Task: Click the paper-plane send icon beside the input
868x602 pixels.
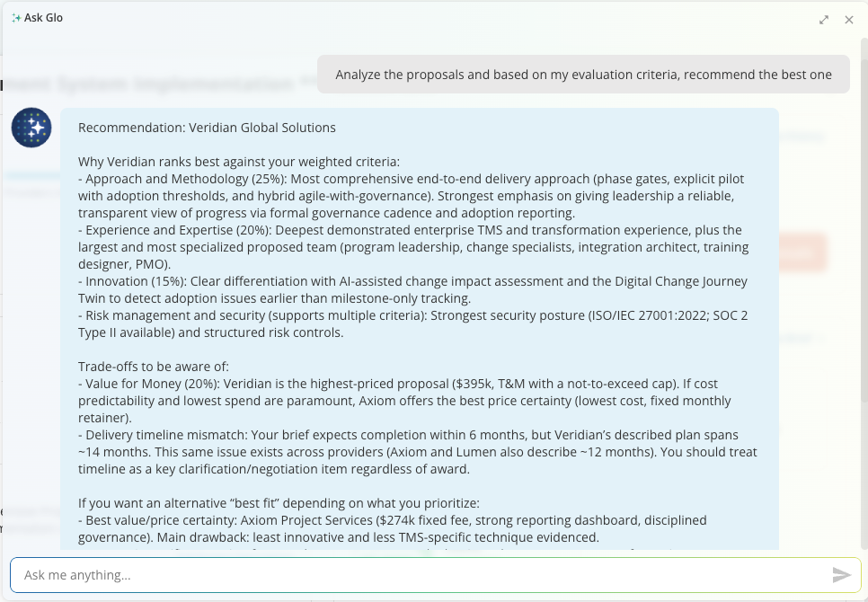Action: point(843,576)
